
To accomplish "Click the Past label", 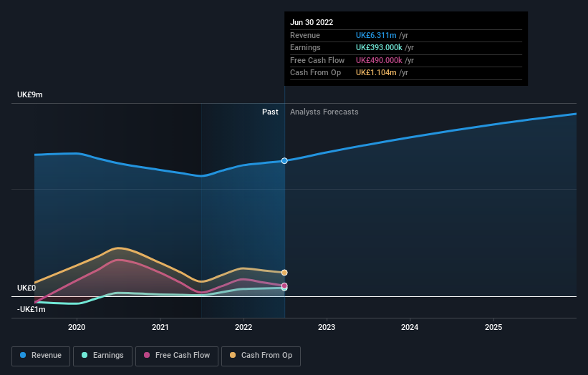I will coord(270,112).
